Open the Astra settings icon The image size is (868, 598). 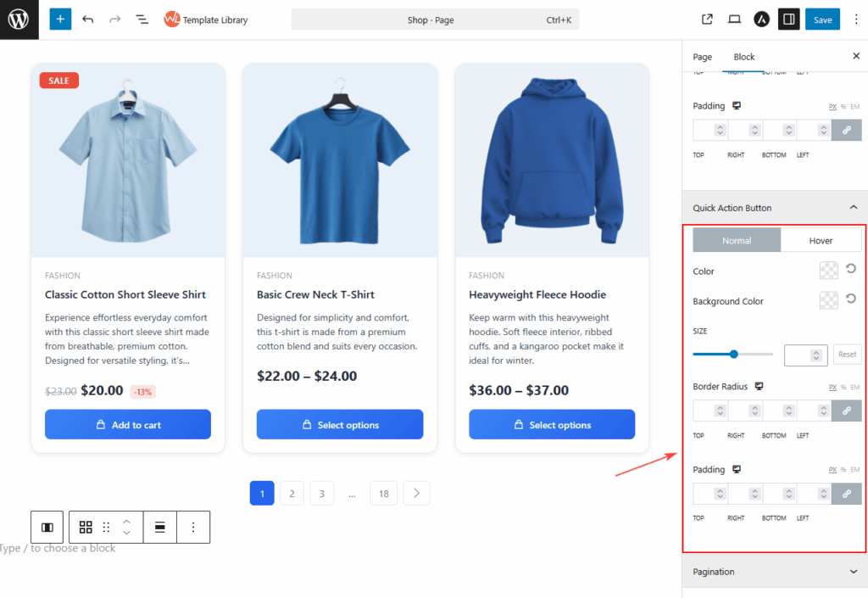pos(762,20)
